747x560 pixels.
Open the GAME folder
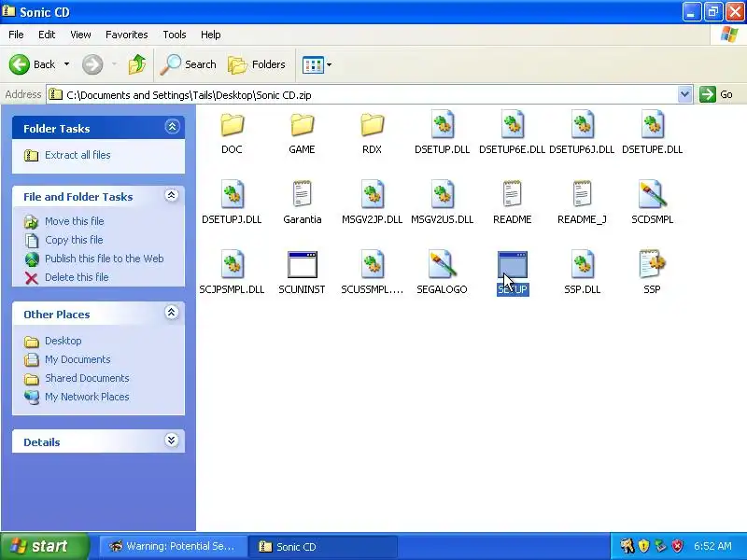tap(302, 133)
